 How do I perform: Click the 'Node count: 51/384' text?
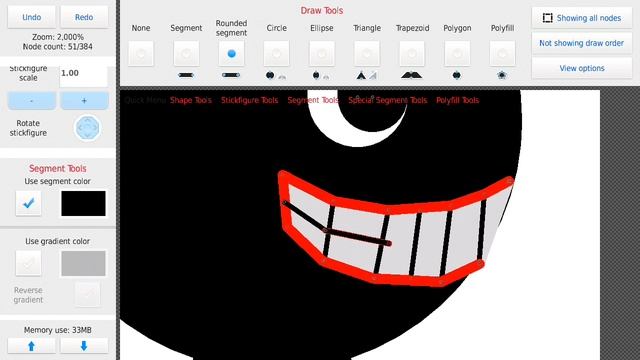pyautogui.click(x=58, y=47)
